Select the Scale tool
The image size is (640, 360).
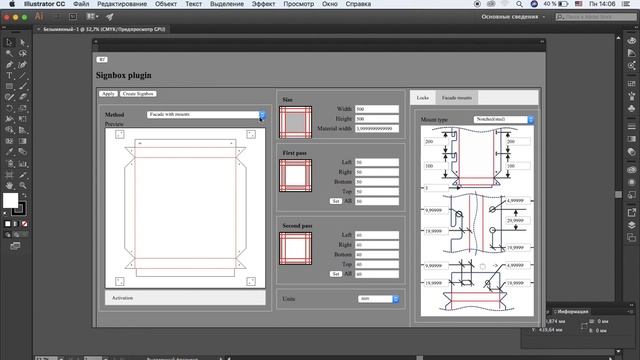coord(23,108)
